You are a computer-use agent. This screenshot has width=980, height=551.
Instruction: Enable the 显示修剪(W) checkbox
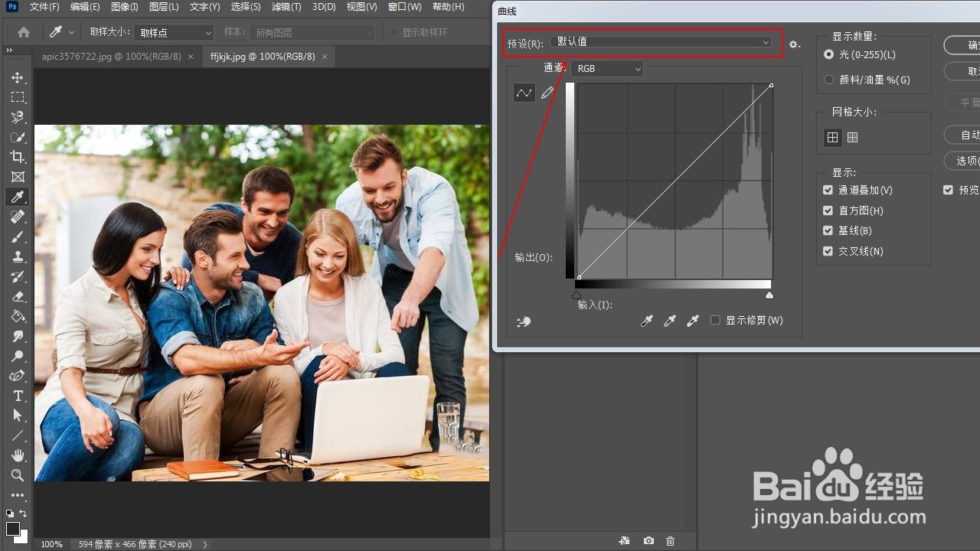pos(715,320)
